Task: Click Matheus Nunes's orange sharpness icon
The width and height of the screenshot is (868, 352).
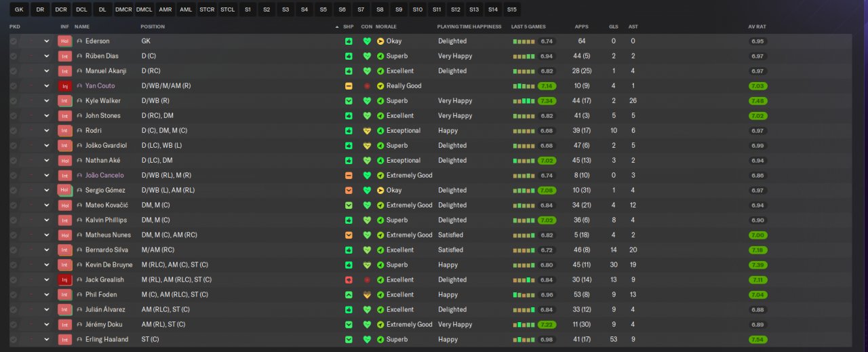Action: pos(349,235)
